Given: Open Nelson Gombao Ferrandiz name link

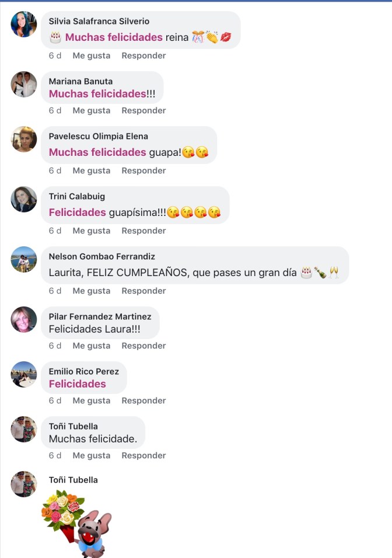Looking at the screenshot, I should pyautogui.click(x=101, y=256).
